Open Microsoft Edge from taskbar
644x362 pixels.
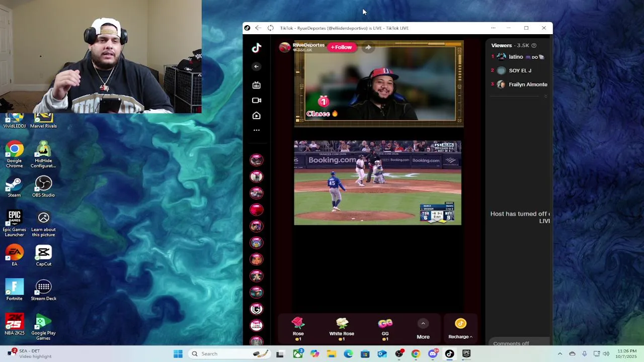click(x=348, y=354)
